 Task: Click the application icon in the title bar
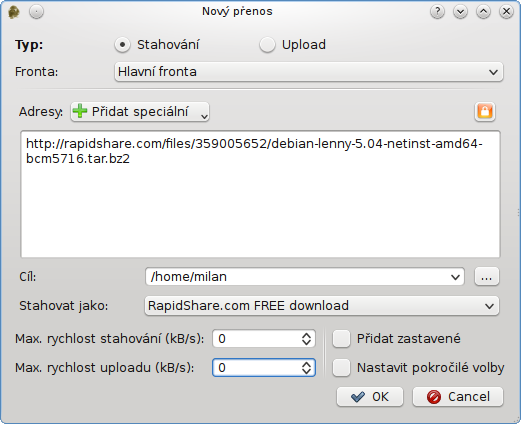[x=14, y=12]
